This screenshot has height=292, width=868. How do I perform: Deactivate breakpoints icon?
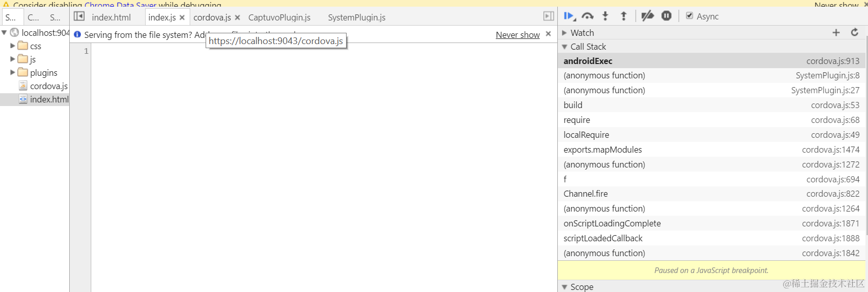(648, 16)
